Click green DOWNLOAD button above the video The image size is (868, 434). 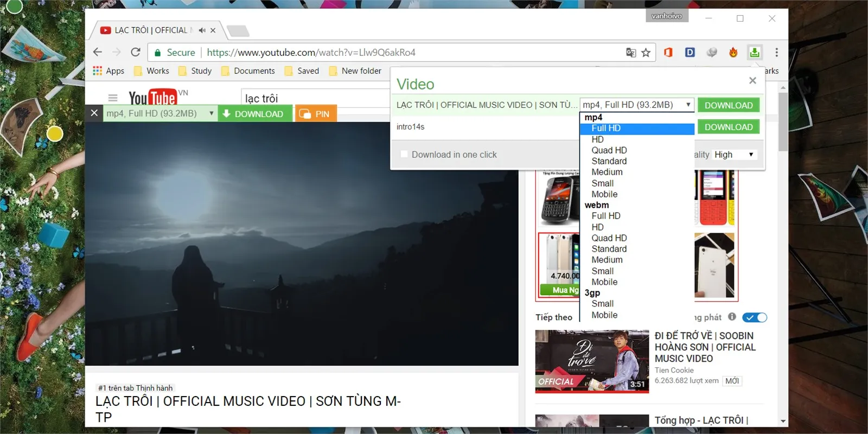point(255,113)
